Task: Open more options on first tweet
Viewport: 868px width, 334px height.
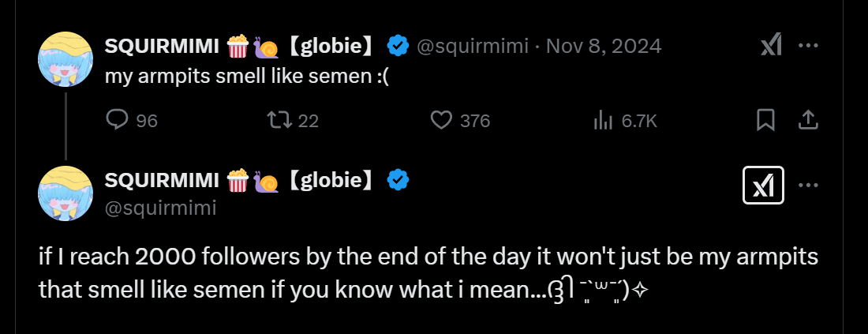Action: click(x=808, y=46)
